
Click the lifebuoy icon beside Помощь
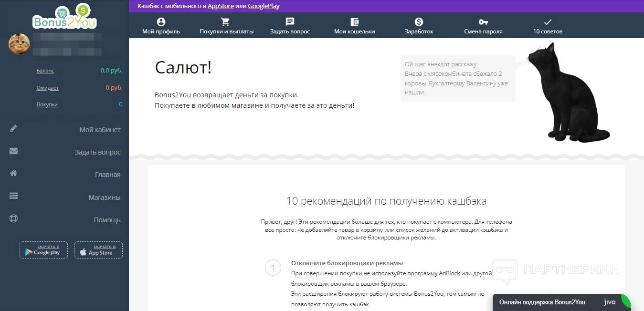pos(13,219)
